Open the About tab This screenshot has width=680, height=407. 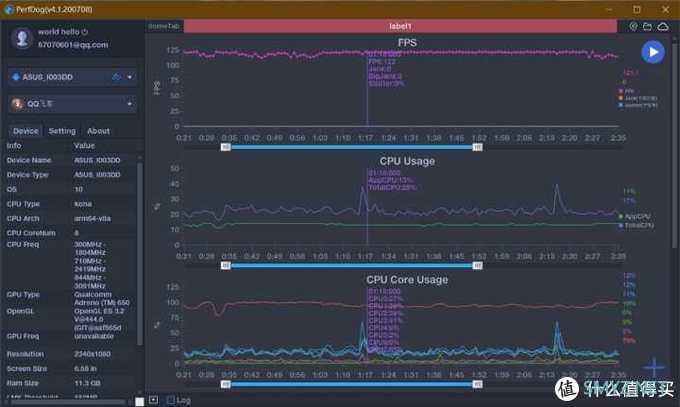tap(98, 131)
